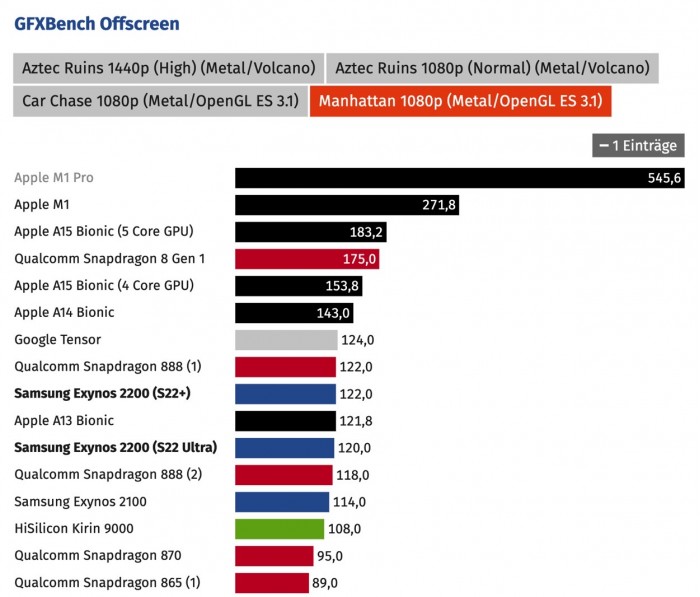Click the 545,6 bar for Apple M1 Pro
Screen dimensions: 700x597
point(460,178)
